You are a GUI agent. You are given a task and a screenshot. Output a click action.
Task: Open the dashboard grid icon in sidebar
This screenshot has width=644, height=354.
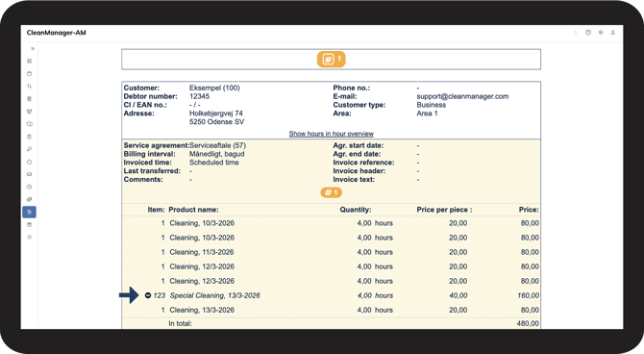tap(29, 61)
